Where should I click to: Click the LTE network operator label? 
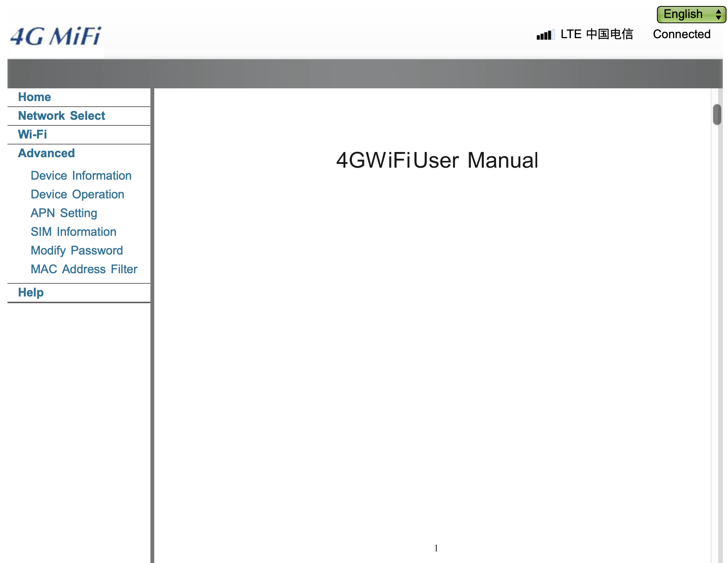point(596,34)
